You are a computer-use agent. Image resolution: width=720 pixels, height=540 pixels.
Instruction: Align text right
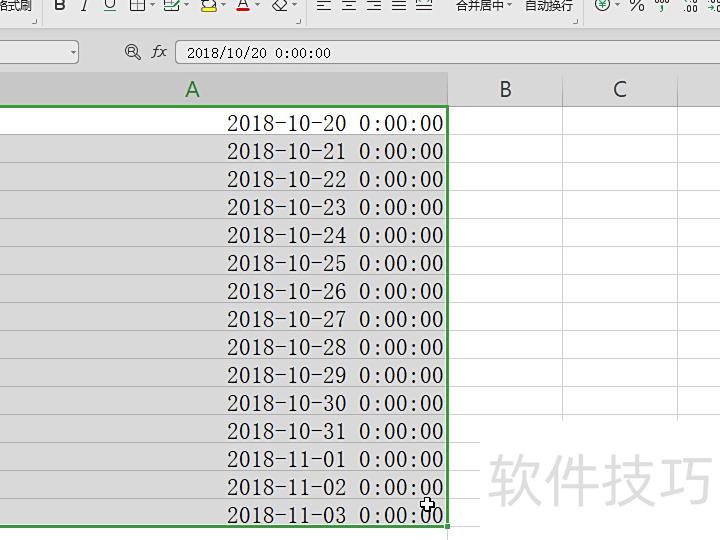click(x=374, y=5)
